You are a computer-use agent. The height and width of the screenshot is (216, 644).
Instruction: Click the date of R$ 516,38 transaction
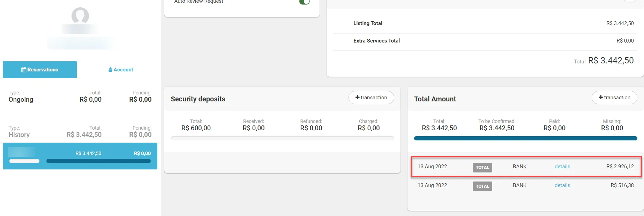point(432,185)
